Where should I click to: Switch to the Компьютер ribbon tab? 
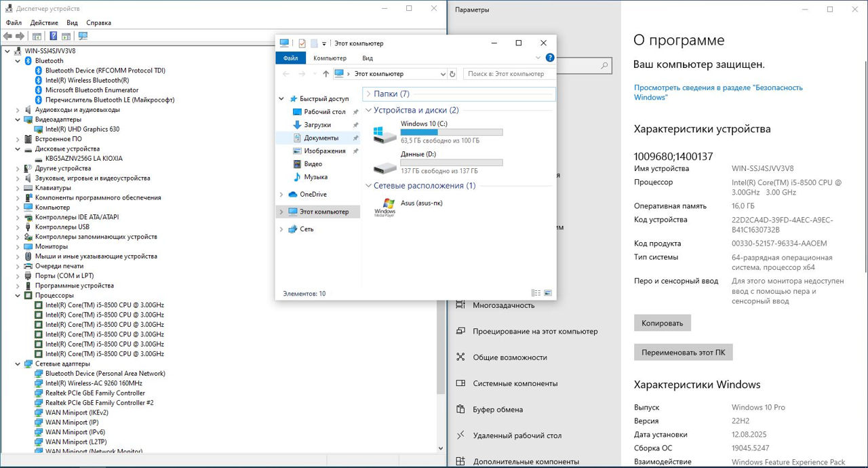point(330,58)
